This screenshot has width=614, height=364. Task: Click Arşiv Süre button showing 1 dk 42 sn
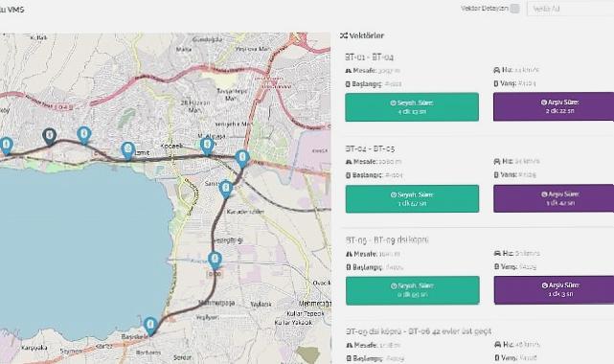[x=554, y=198]
